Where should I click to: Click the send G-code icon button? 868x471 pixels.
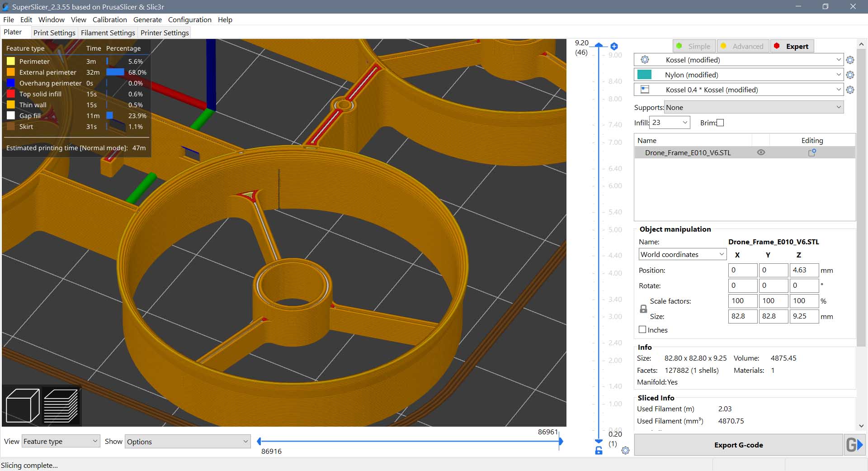click(x=854, y=445)
